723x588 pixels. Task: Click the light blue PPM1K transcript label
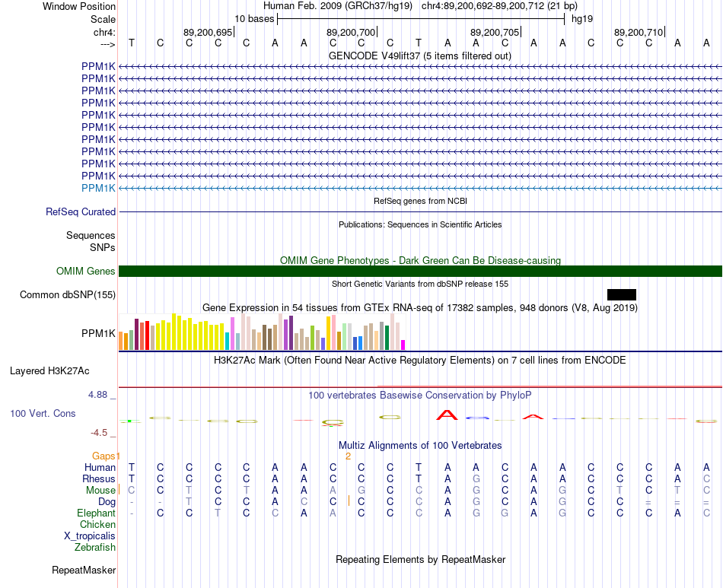tap(98, 188)
